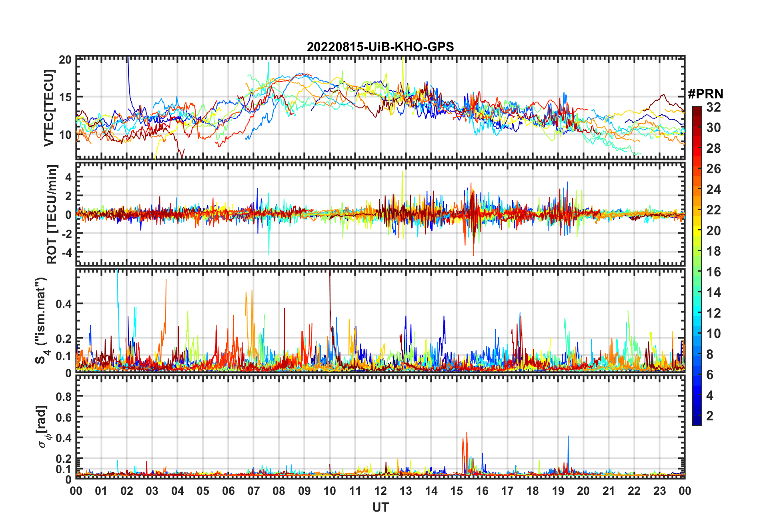Click the VTEC[TECU] y-axis label
The width and height of the screenshot is (761, 532).
coord(49,108)
